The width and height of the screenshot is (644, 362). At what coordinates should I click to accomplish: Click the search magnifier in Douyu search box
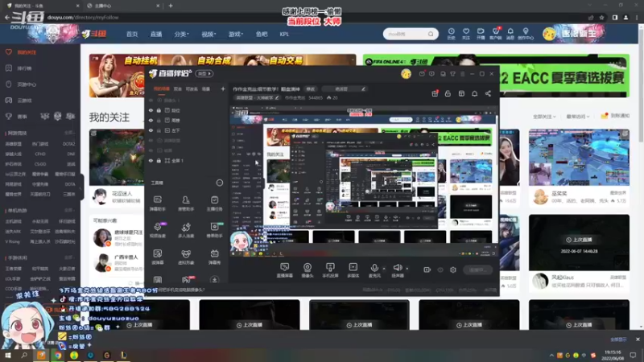431,34
